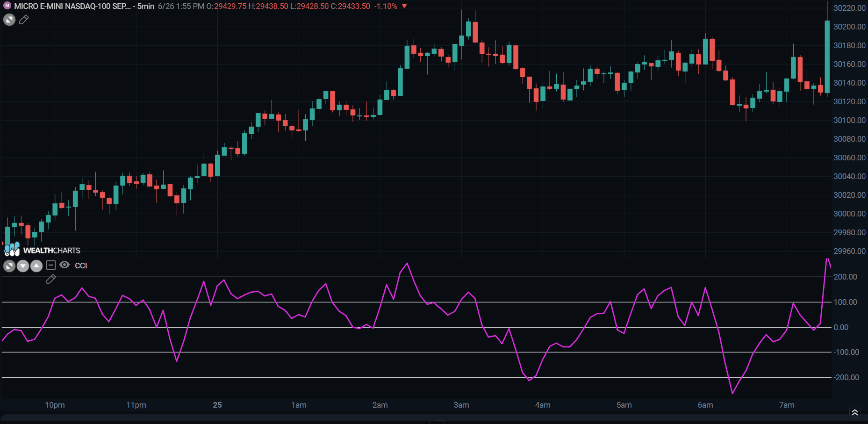Screen dimensions: 868x424
Task: Click the purple M symbol badge
Action: (x=7, y=6)
